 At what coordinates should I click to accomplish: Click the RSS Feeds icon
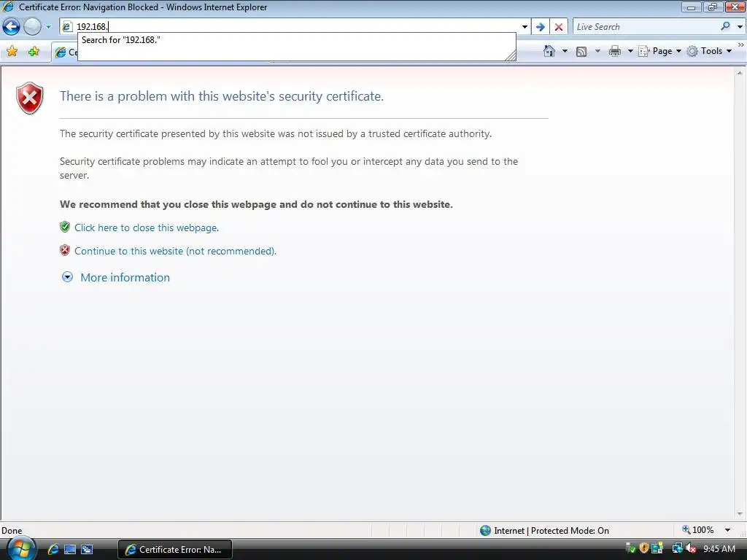[x=581, y=52]
